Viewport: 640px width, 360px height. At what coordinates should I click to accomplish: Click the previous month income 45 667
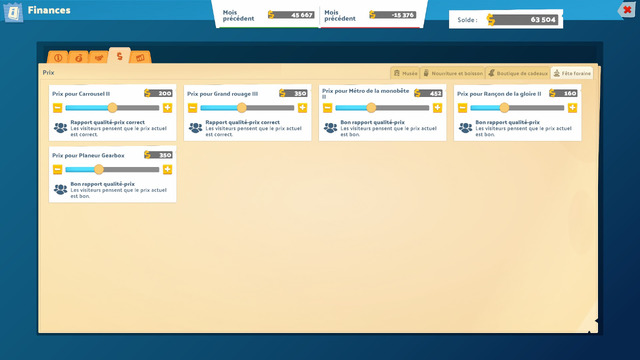click(x=291, y=15)
